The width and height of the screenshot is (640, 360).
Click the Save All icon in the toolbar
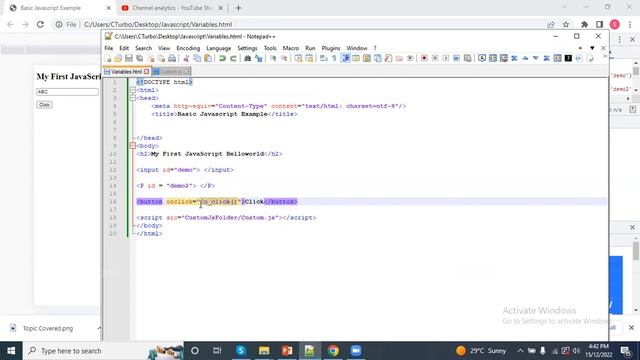140,58
